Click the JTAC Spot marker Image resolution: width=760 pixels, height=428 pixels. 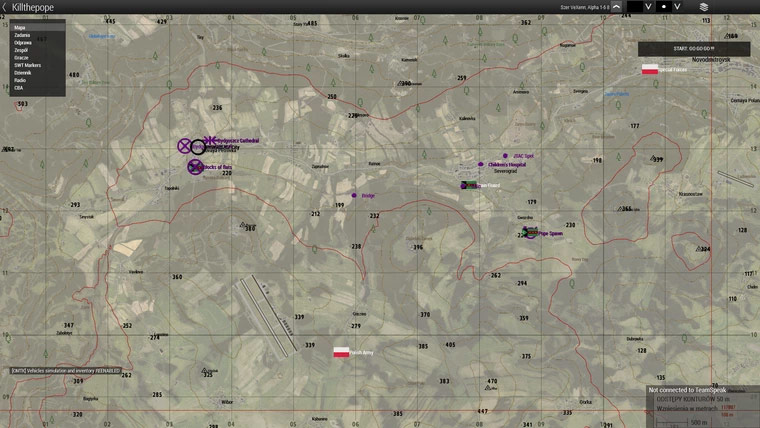coord(506,156)
